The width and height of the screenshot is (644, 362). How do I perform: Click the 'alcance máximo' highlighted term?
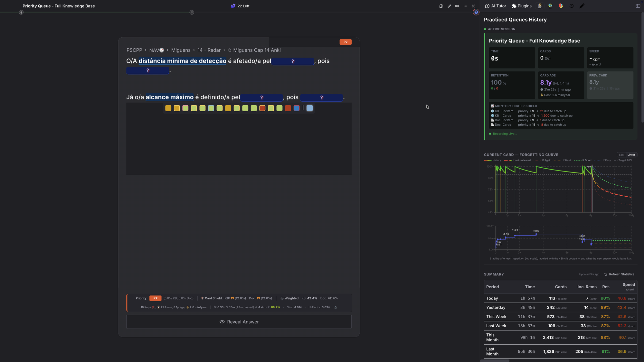[170, 97]
